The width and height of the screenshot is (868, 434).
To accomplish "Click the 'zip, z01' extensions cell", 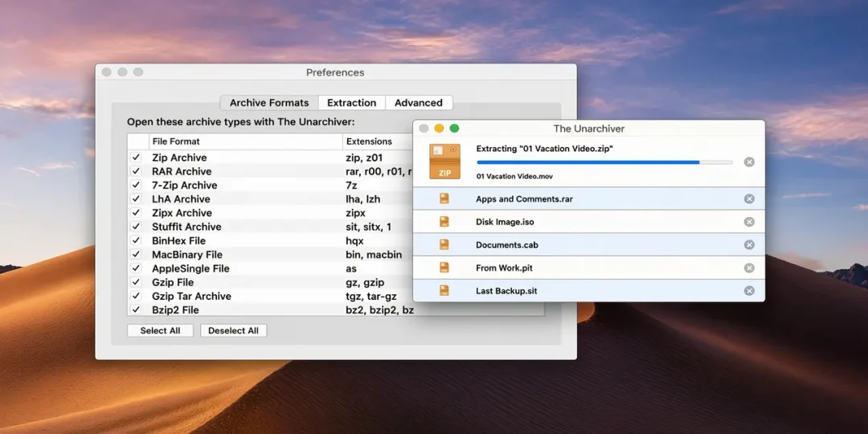I will click(x=364, y=158).
